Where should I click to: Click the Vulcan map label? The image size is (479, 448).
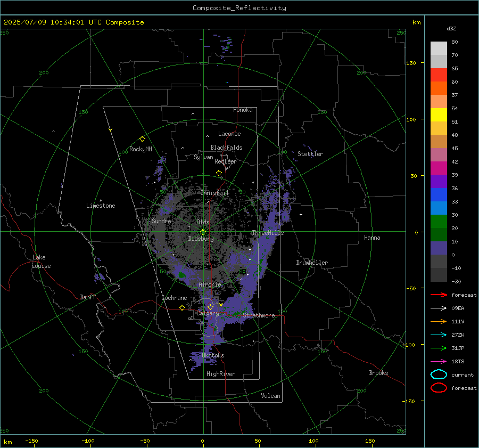click(270, 396)
